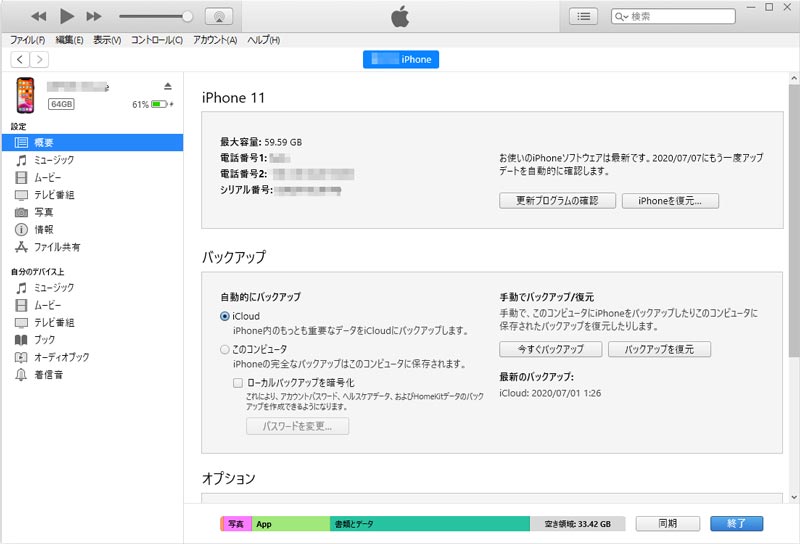Click the 検索 search field
Screen dimensions: 800x544
click(x=673, y=16)
